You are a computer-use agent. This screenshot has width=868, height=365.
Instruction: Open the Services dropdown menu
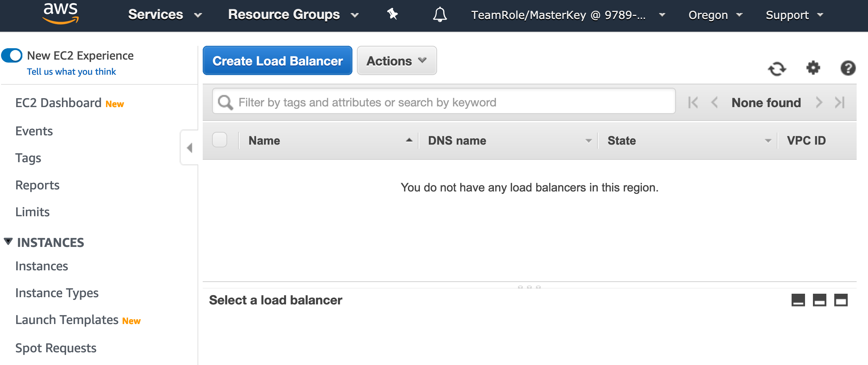165,15
